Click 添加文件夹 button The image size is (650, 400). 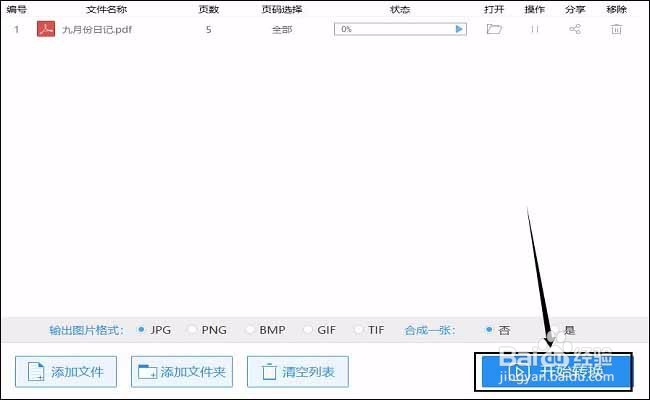point(182,372)
